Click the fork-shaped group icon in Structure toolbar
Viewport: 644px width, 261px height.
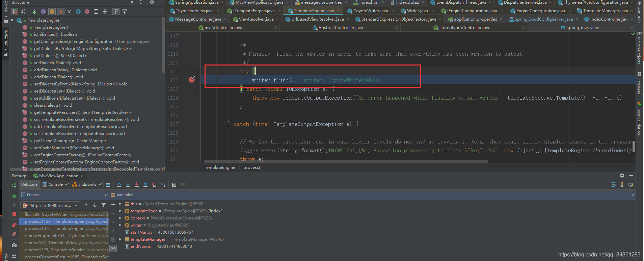70,11
